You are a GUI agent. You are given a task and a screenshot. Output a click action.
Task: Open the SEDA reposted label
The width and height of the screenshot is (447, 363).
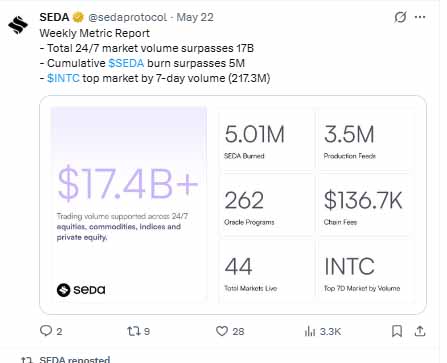click(75, 360)
